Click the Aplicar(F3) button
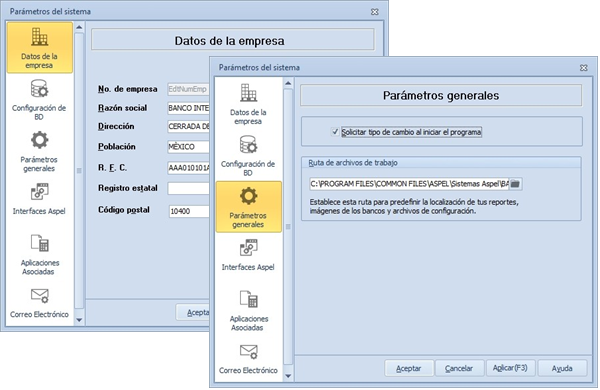Viewport: 600px width, 390px height. [510, 368]
